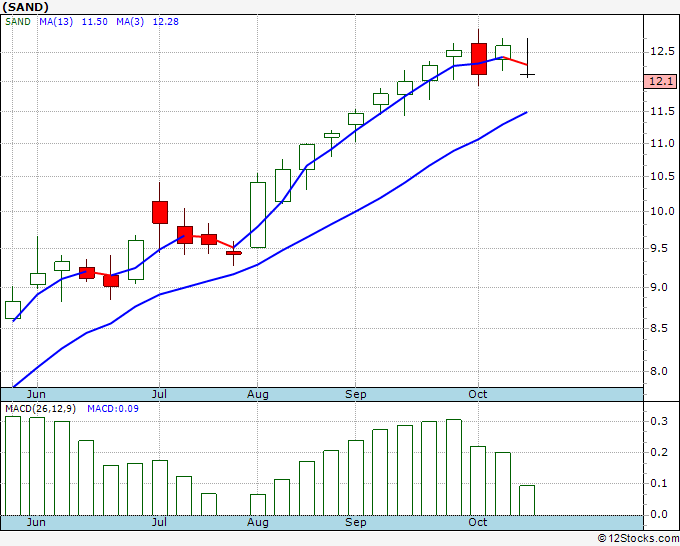Click the 12.1 current price tag
The height and width of the screenshot is (546, 680).
point(660,81)
